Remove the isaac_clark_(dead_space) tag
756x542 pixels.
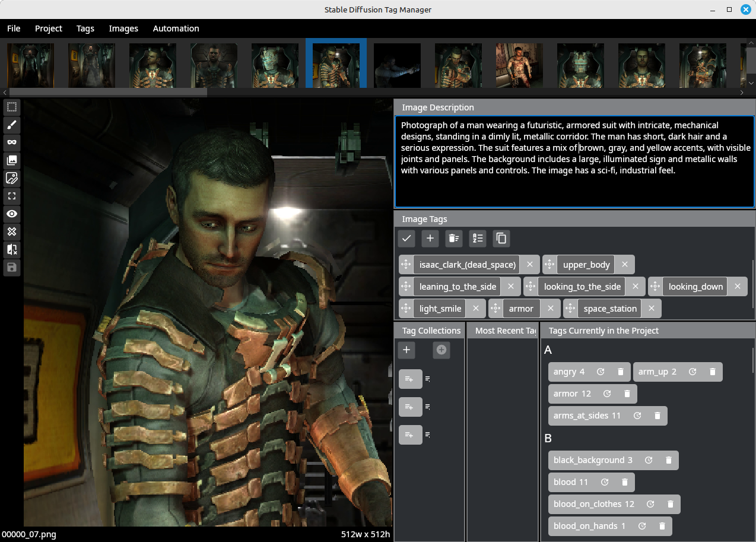(530, 265)
